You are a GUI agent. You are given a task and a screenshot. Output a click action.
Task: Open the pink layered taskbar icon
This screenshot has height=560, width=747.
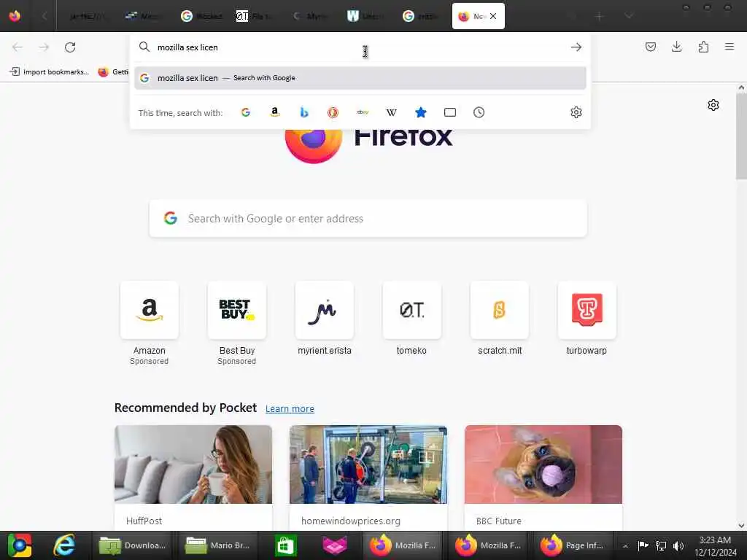(334, 545)
